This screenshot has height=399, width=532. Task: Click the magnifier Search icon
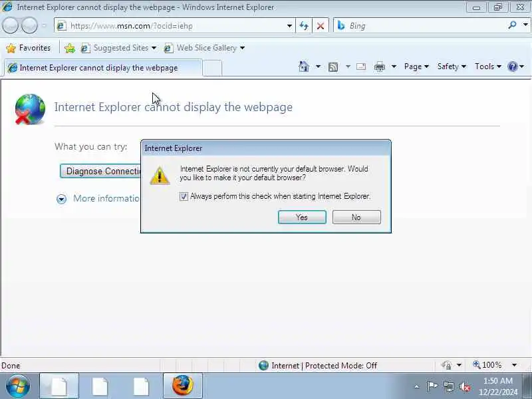(x=512, y=25)
